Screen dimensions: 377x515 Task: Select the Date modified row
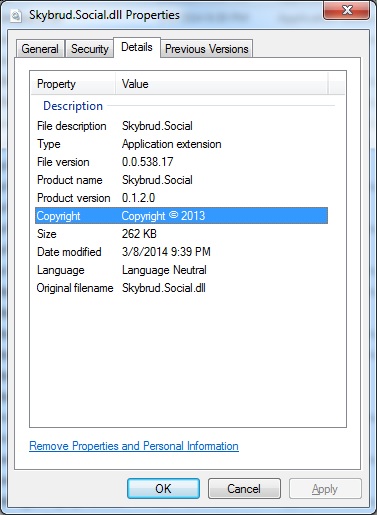[181, 252]
